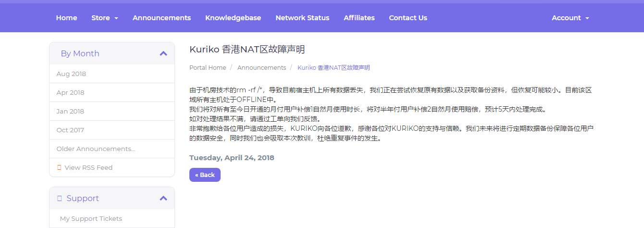The image size is (644, 228).
Task: Filter announcements by Aug 2018
Action: (x=71, y=74)
